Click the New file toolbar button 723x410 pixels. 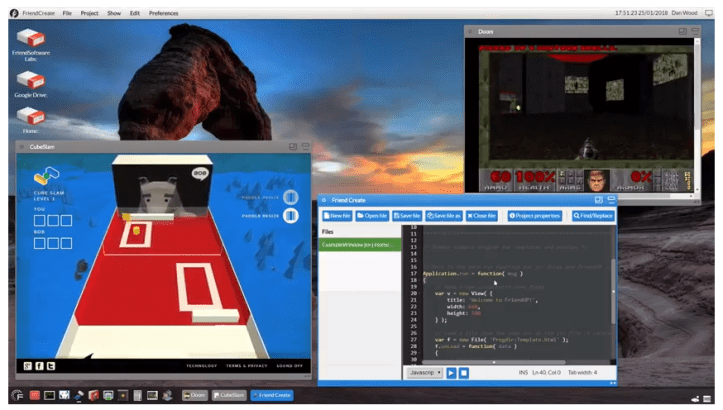click(x=337, y=215)
